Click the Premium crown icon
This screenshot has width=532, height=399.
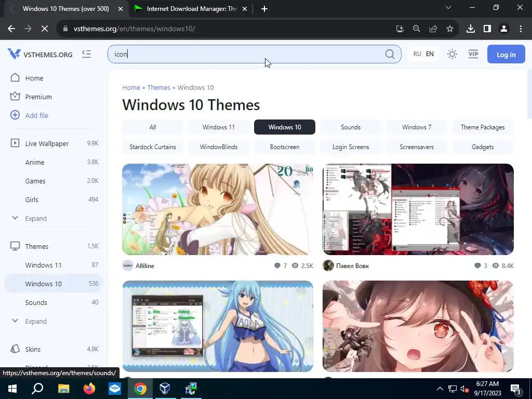(x=15, y=96)
